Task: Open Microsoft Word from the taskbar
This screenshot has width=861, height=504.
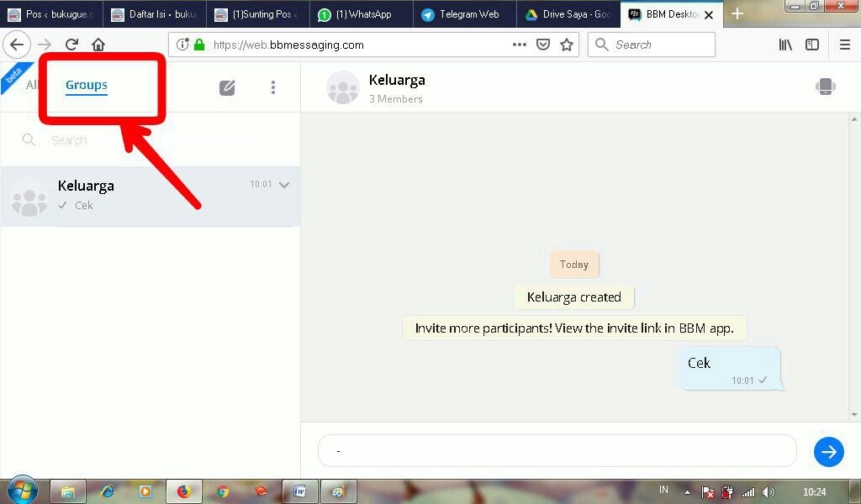Action: pos(300,491)
